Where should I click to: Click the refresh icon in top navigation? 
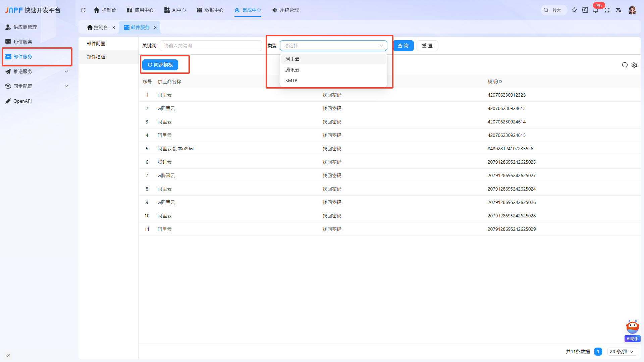(x=83, y=10)
